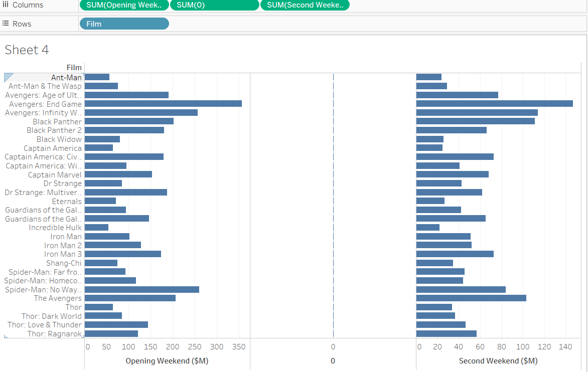588x372 pixels.
Task: Select the Avengers: End Game label
Action: coord(45,104)
